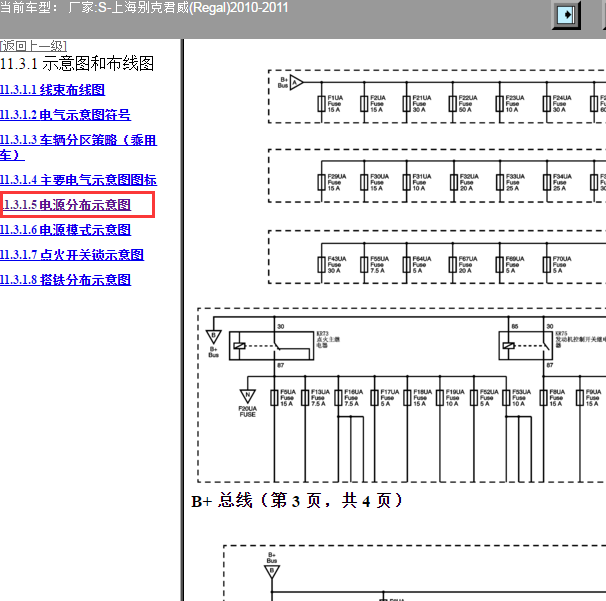Click the N triangle connector symbol
The width and height of the screenshot is (606, 601).
coord(247,396)
